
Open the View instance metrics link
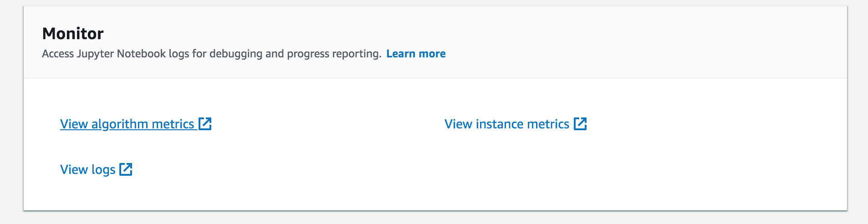point(516,124)
